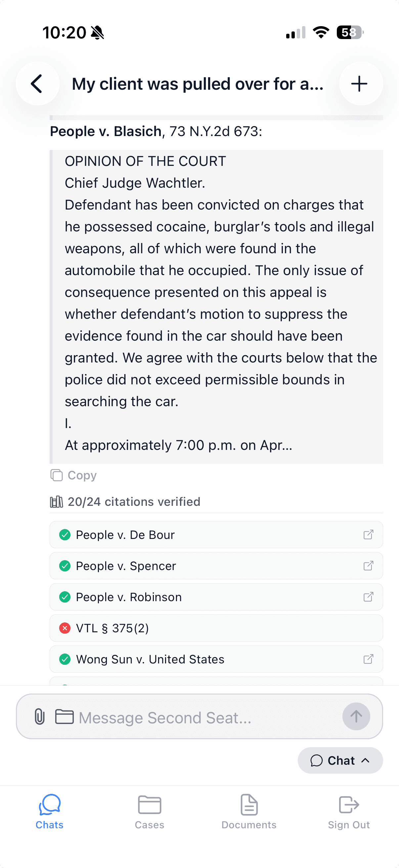Select the Documents icon in bottom navigation
399x868 pixels.
pyautogui.click(x=248, y=812)
